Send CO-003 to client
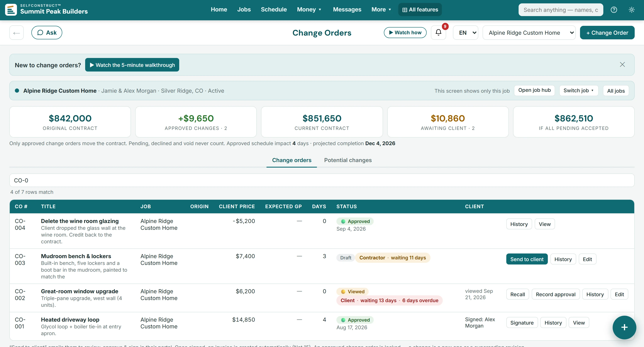The image size is (644, 347). (527, 259)
